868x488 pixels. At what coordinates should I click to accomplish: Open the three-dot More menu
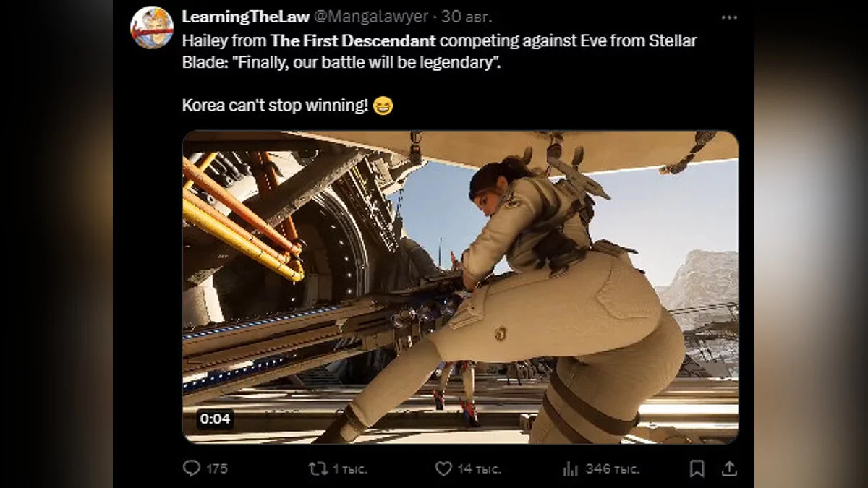click(729, 17)
